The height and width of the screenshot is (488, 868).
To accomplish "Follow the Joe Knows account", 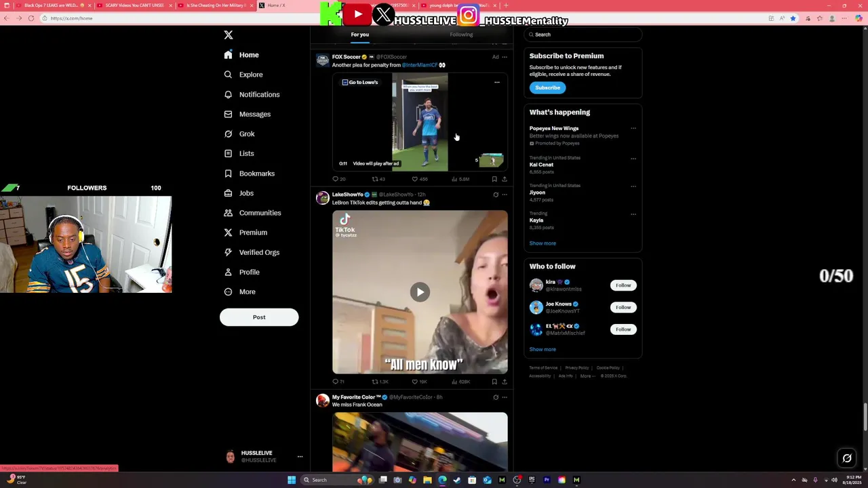I will coord(623,307).
